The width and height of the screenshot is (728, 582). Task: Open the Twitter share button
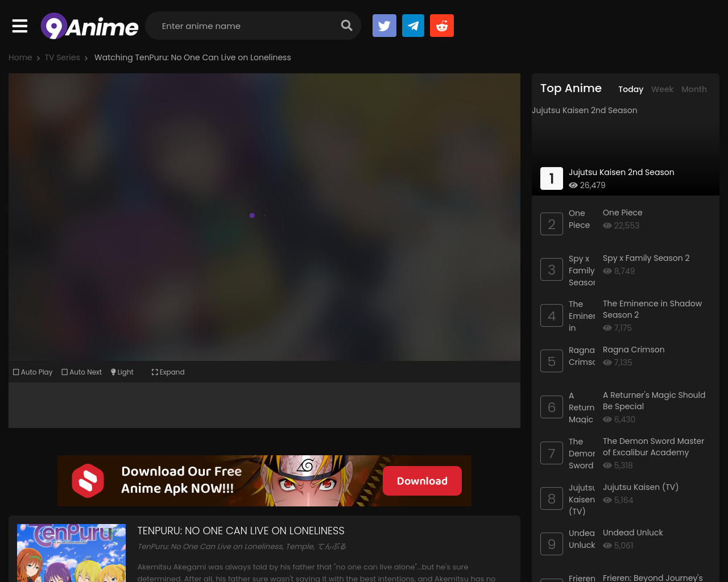[x=384, y=26]
